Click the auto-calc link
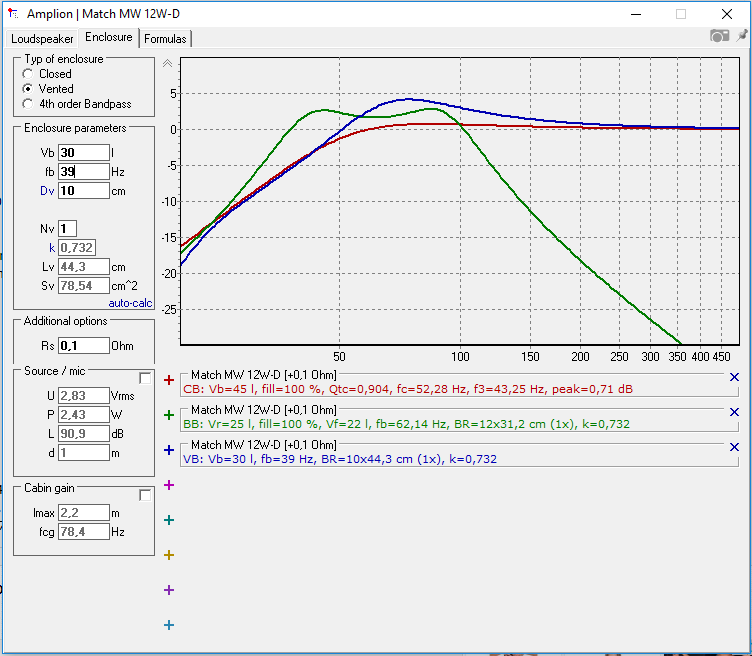 tap(130, 303)
